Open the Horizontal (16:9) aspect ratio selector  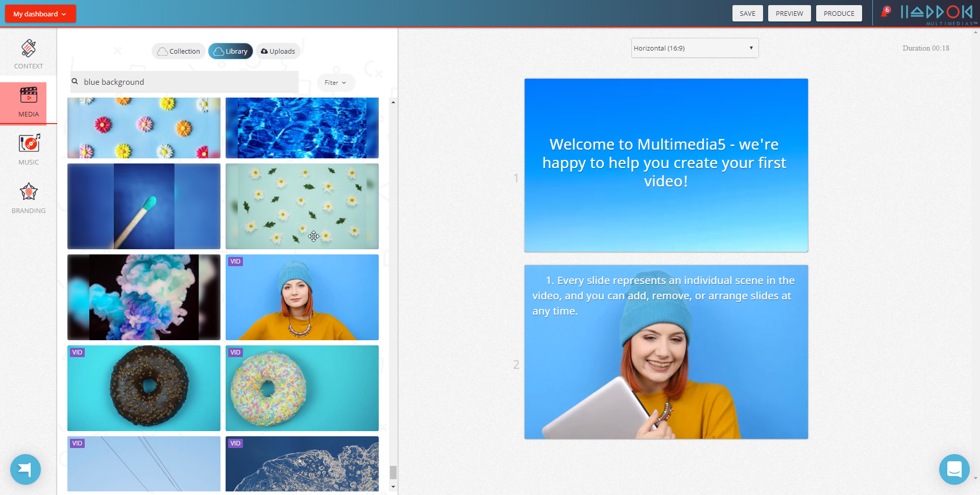click(694, 48)
